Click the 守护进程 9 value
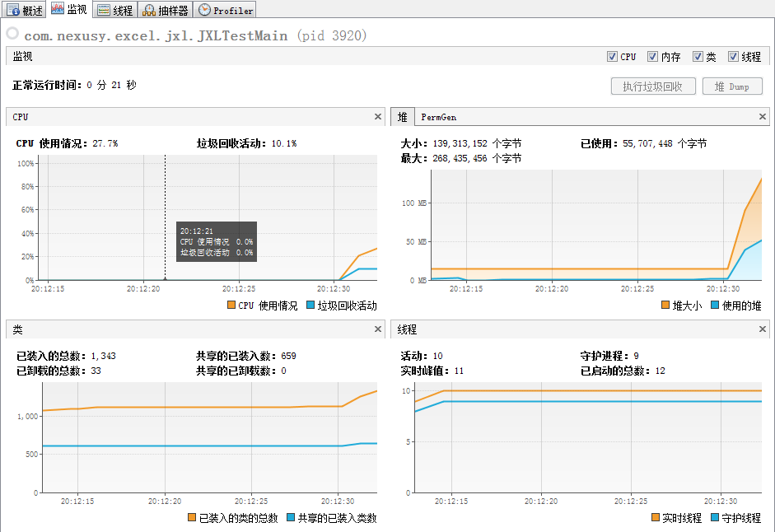Image resolution: width=775 pixels, height=532 pixels. [636, 356]
